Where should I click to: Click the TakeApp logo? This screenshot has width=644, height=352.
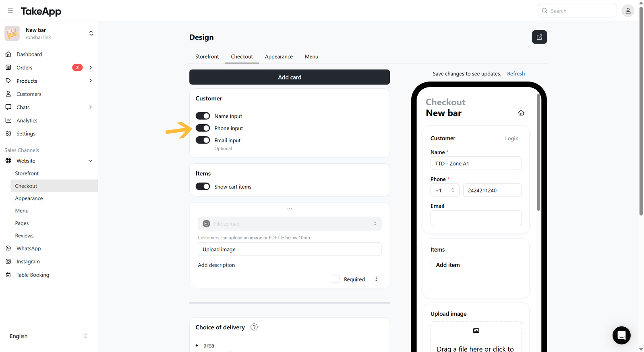41,11
